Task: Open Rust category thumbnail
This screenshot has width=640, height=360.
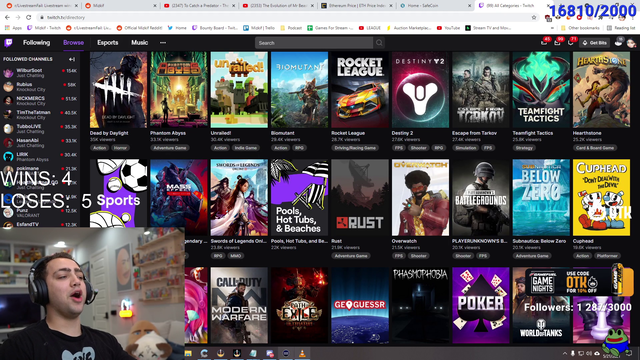Action: pos(360,198)
